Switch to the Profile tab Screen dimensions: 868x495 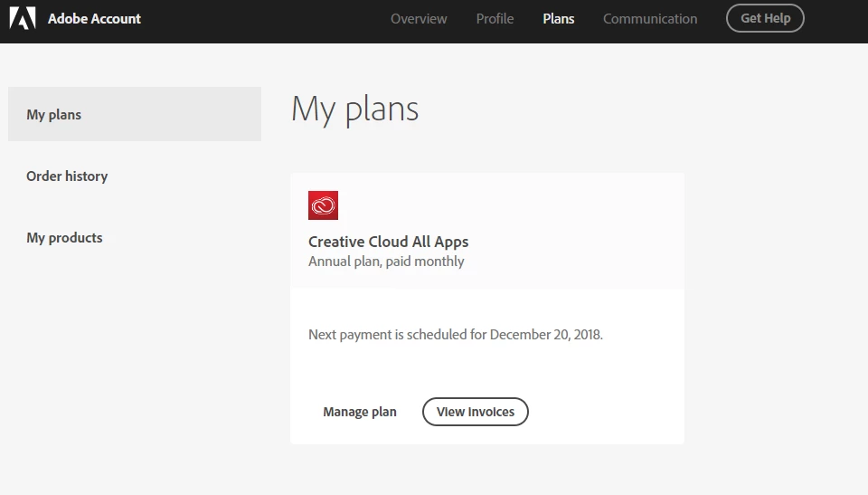tap(495, 19)
